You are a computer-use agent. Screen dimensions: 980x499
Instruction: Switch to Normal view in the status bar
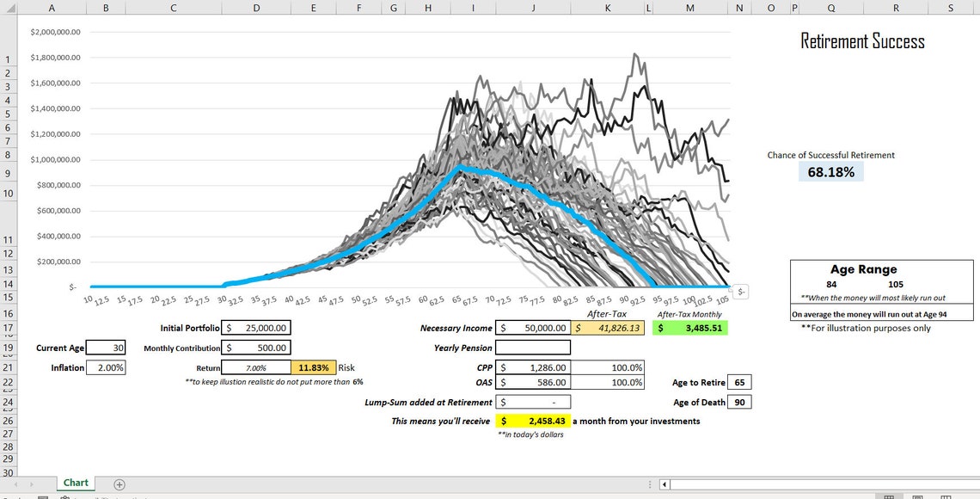pos(888,495)
